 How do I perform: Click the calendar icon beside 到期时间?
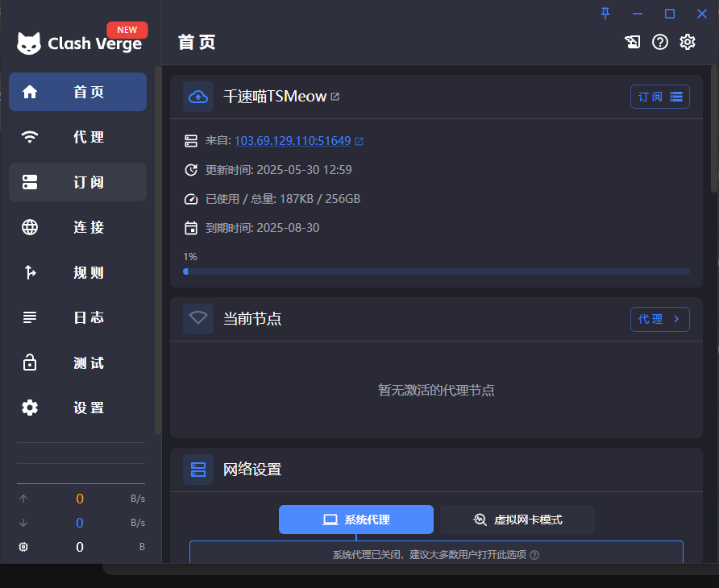[x=191, y=228]
